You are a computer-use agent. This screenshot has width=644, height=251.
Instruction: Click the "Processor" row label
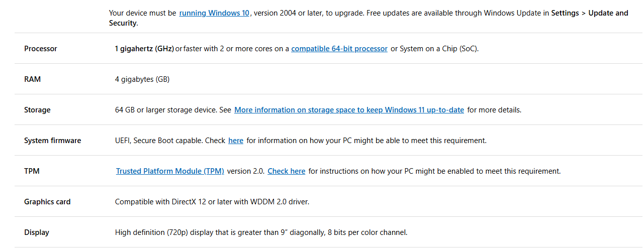[41, 49]
